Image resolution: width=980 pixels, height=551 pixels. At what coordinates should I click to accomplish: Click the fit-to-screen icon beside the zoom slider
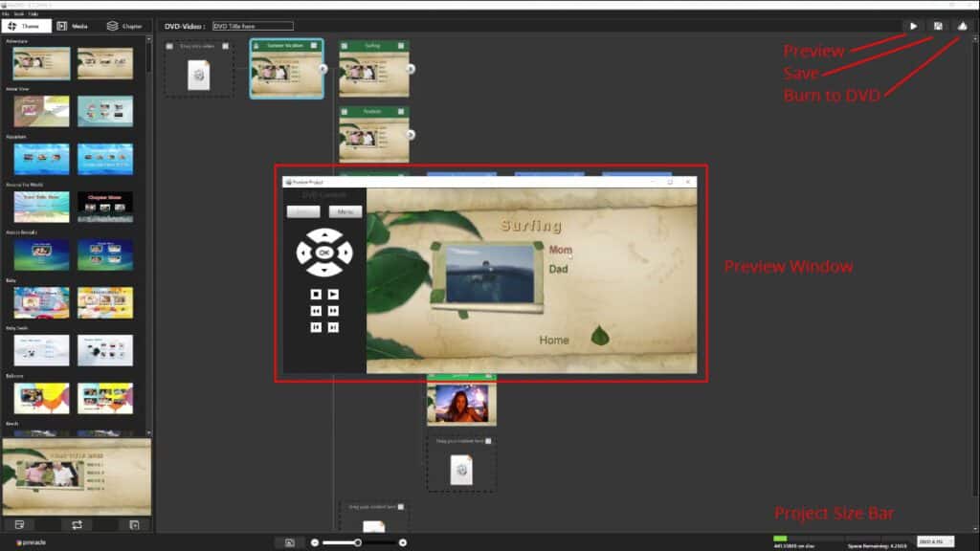click(288, 541)
